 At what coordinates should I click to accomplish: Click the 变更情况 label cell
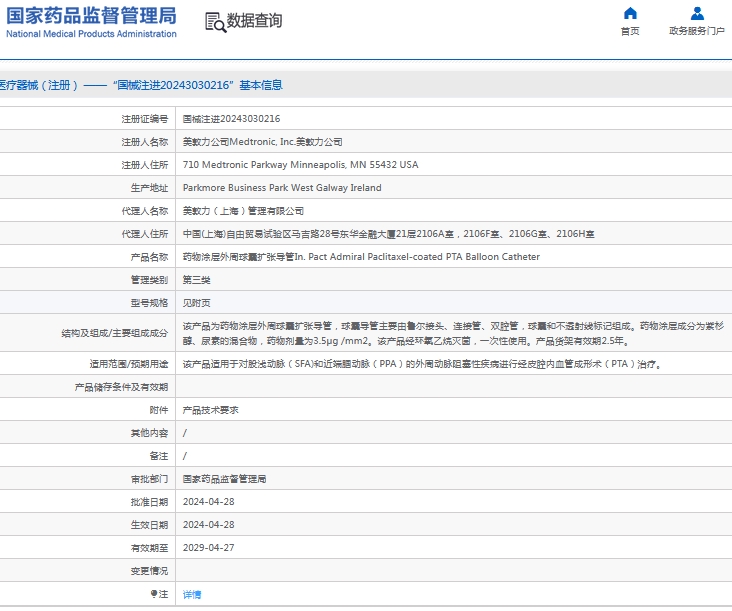tap(88, 571)
